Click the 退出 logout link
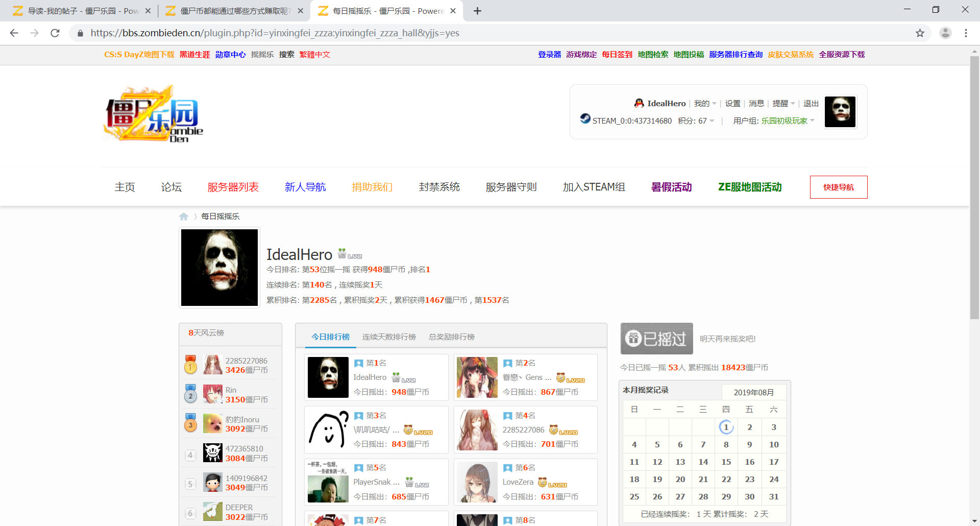This screenshot has height=526, width=980. 811,103
